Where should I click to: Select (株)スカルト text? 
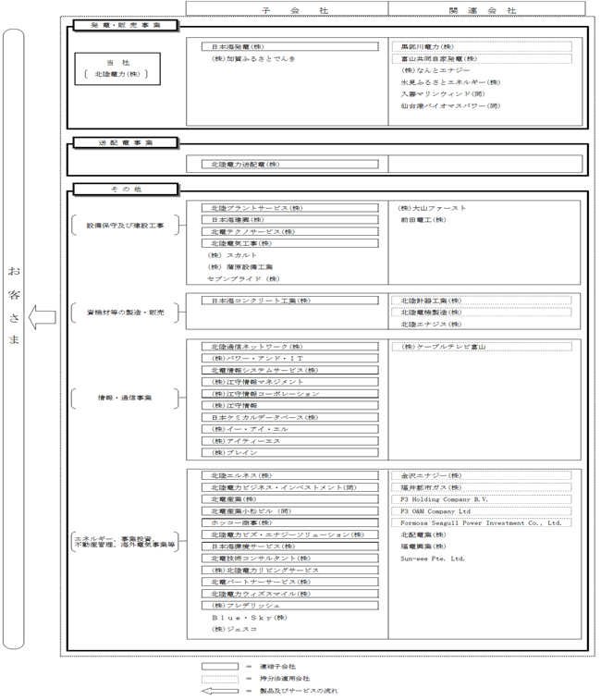pos(232,255)
